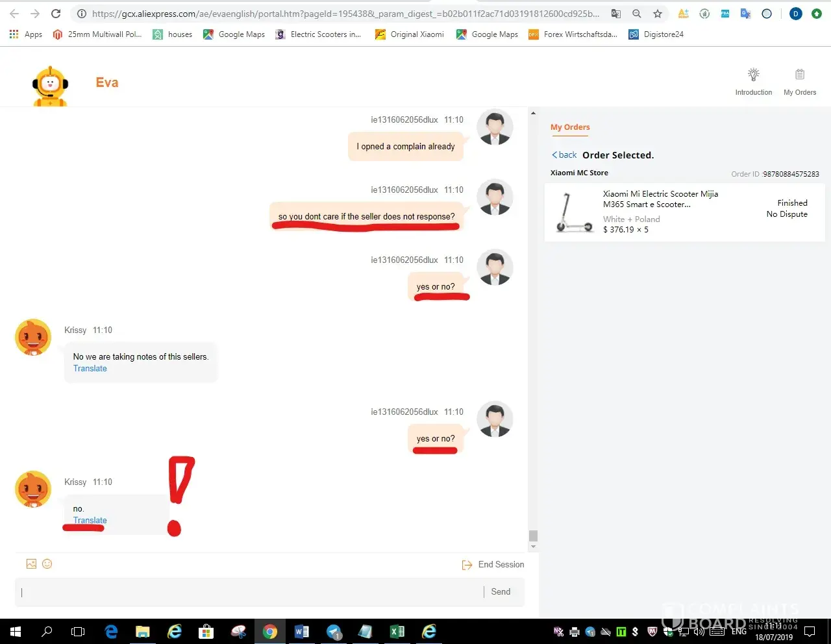Open the Electric Scooters in... bookmark

click(318, 34)
